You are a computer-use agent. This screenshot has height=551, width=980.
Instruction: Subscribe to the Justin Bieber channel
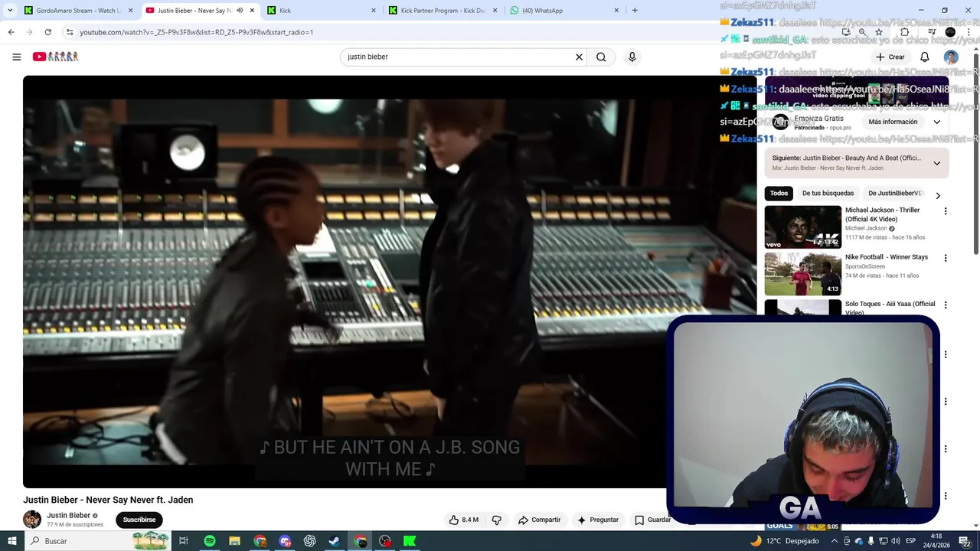tap(139, 520)
